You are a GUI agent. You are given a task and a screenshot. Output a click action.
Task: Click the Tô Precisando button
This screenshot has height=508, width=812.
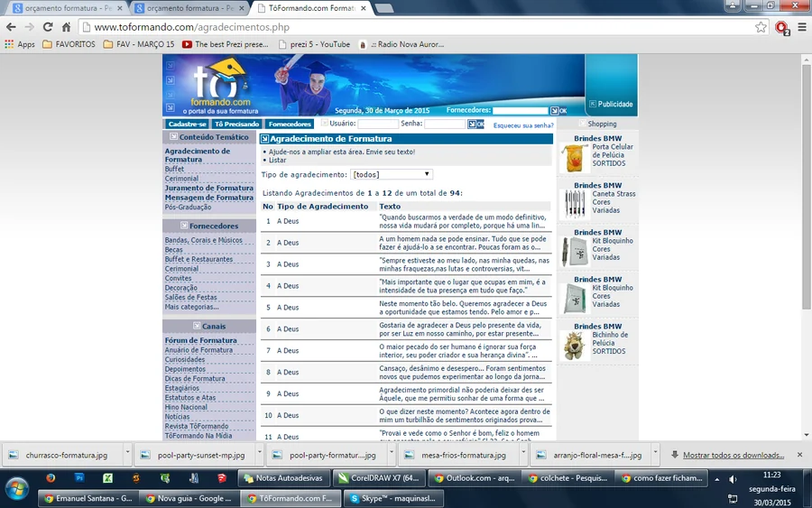tap(236, 124)
